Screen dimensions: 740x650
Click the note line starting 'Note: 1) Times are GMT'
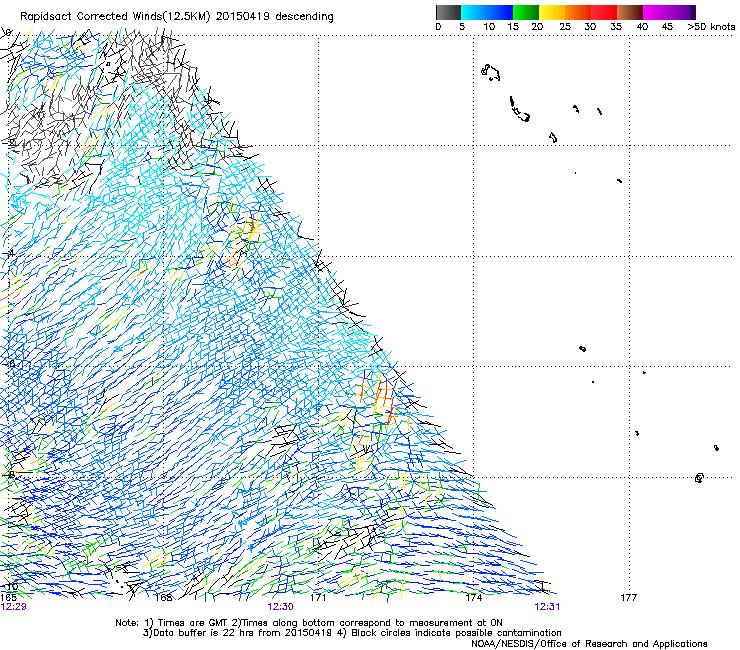click(309, 623)
